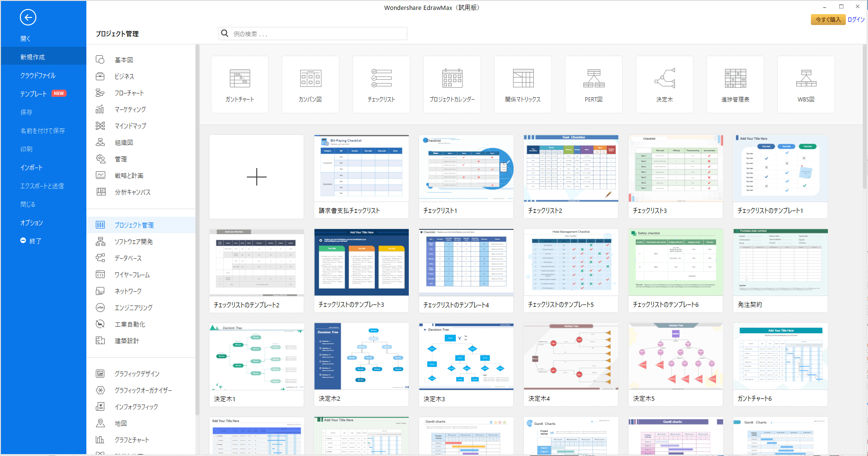Create a blank drawing with the plus tile
The width and height of the screenshot is (868, 456).
click(x=257, y=177)
